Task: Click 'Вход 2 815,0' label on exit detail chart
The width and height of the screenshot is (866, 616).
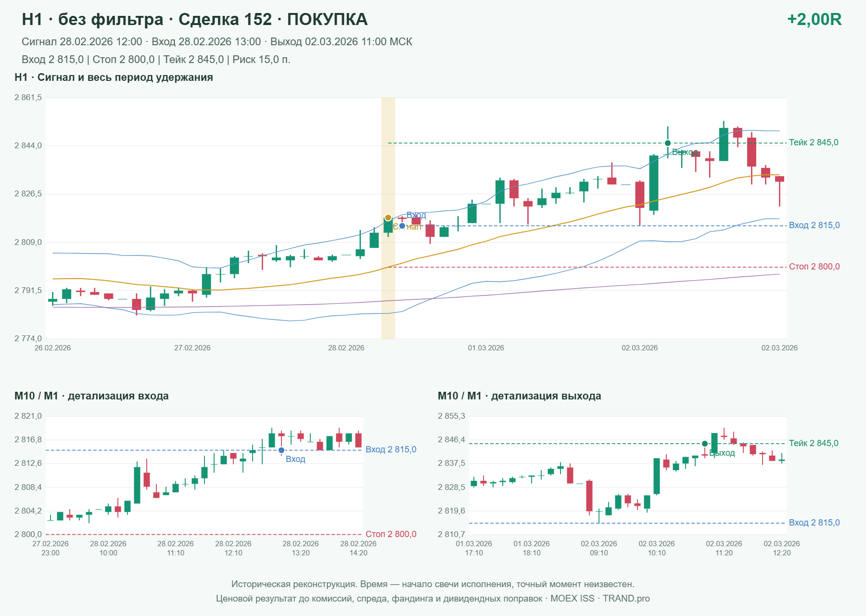Action: click(x=814, y=523)
